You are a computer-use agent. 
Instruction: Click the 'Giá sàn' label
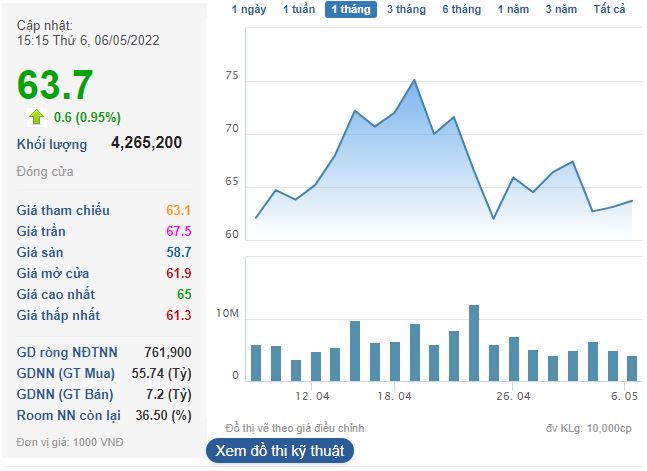(x=40, y=252)
